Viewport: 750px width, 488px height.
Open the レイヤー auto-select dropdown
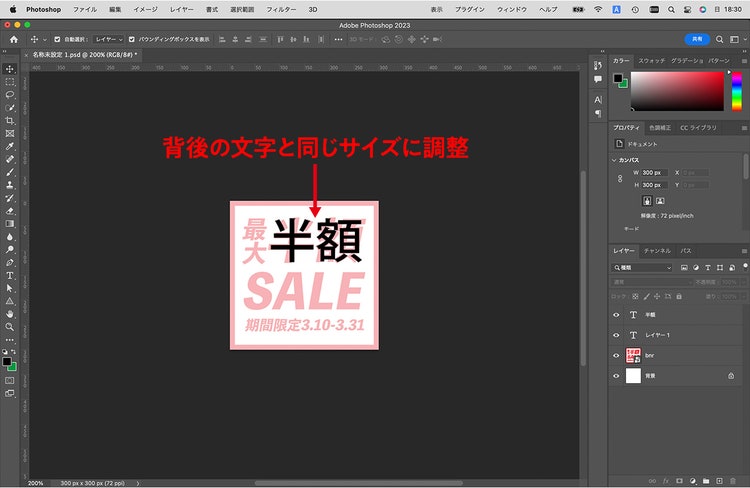[109, 39]
